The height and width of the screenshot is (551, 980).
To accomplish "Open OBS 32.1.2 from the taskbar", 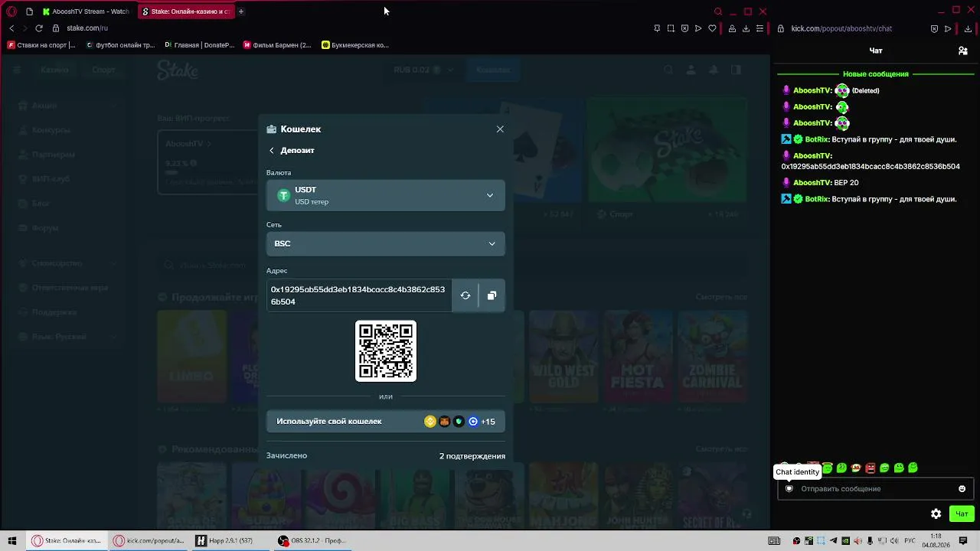I will (312, 541).
